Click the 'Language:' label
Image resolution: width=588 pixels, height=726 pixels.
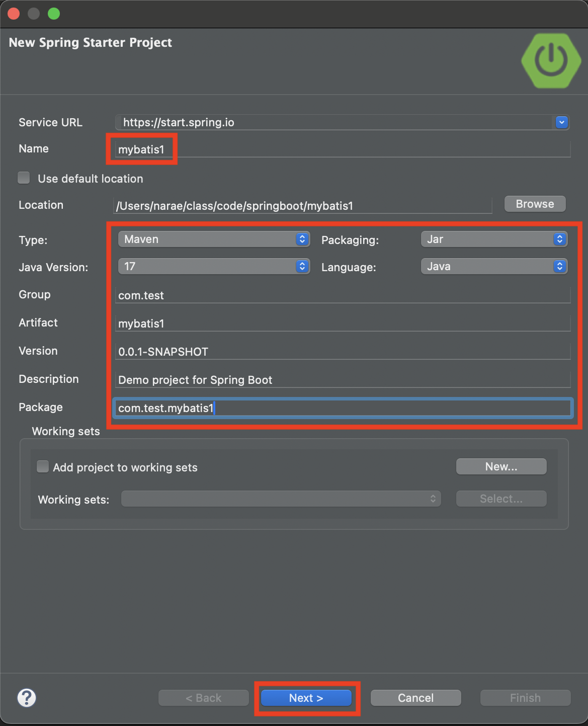point(349,267)
